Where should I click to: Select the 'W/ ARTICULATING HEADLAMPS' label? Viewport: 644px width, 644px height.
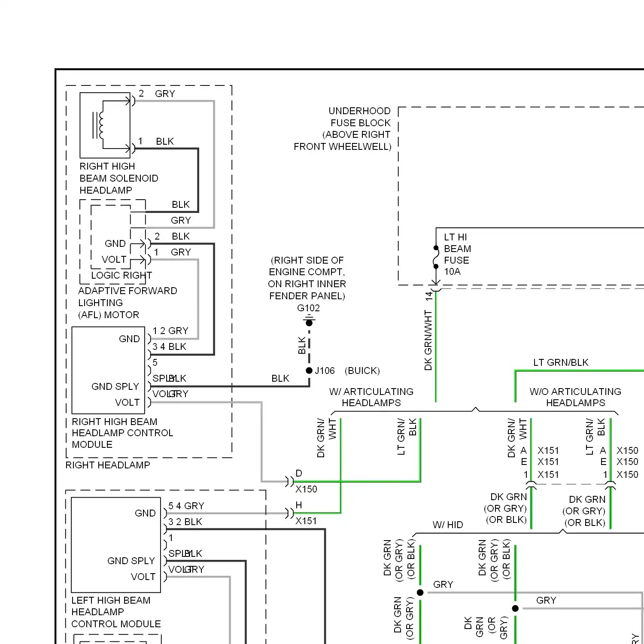click(371, 397)
